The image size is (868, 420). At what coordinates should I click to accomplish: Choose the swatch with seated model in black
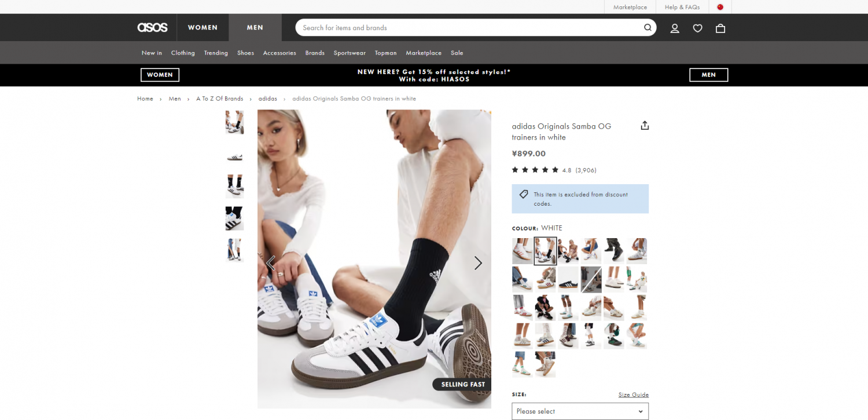pyautogui.click(x=545, y=308)
